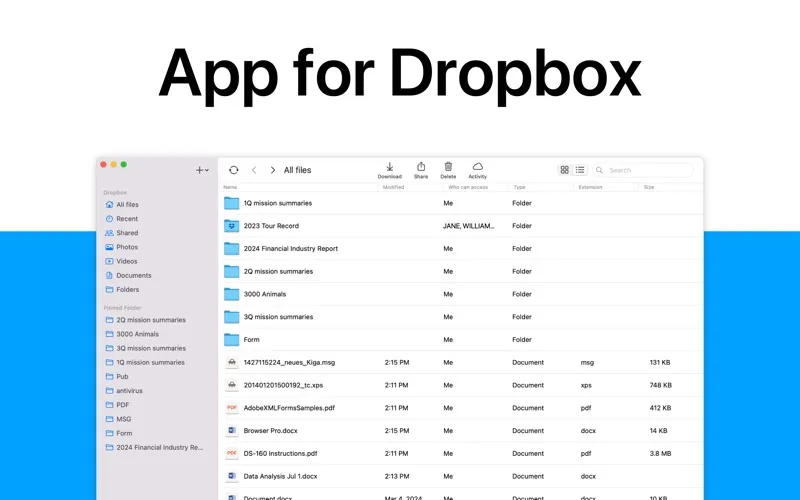Click 201401201500192_tc.xps file icon
The width and height of the screenshot is (800, 500).
click(232, 385)
